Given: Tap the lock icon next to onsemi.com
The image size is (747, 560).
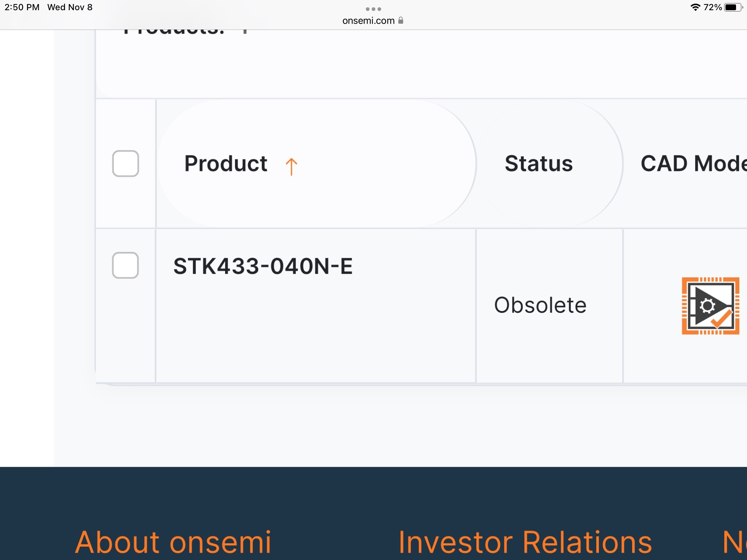Looking at the screenshot, I should click(400, 20).
